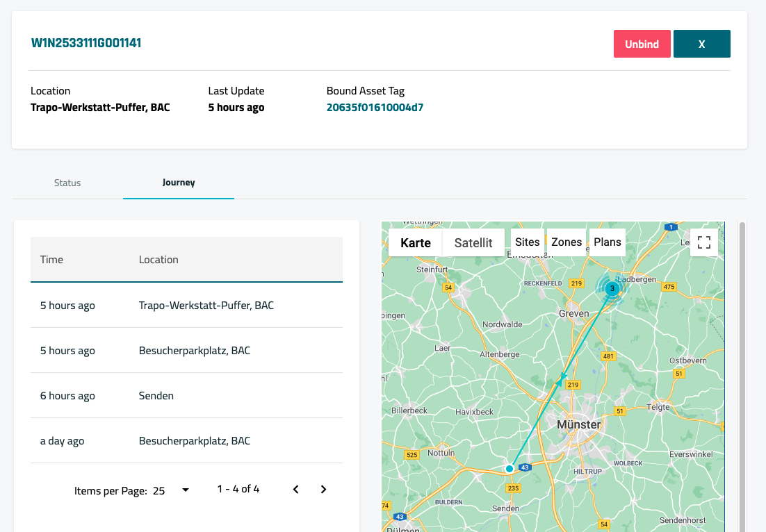This screenshot has height=532, width=766.
Task: Click the cluster marker labeled 3
Action: (612, 288)
